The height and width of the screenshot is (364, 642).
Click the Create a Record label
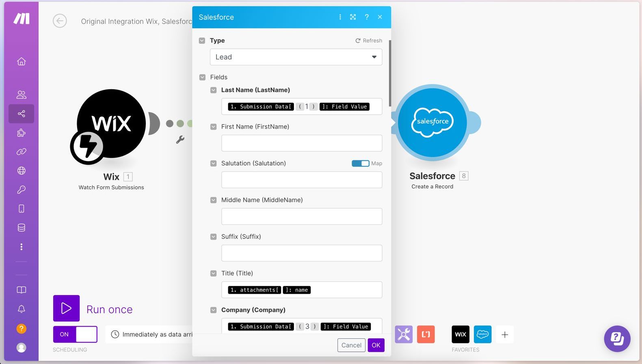(x=432, y=187)
